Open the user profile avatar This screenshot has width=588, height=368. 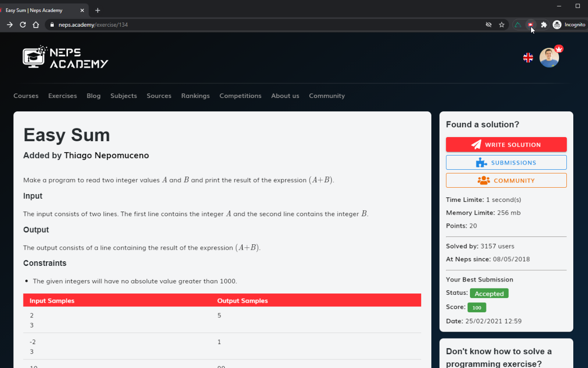tap(549, 57)
